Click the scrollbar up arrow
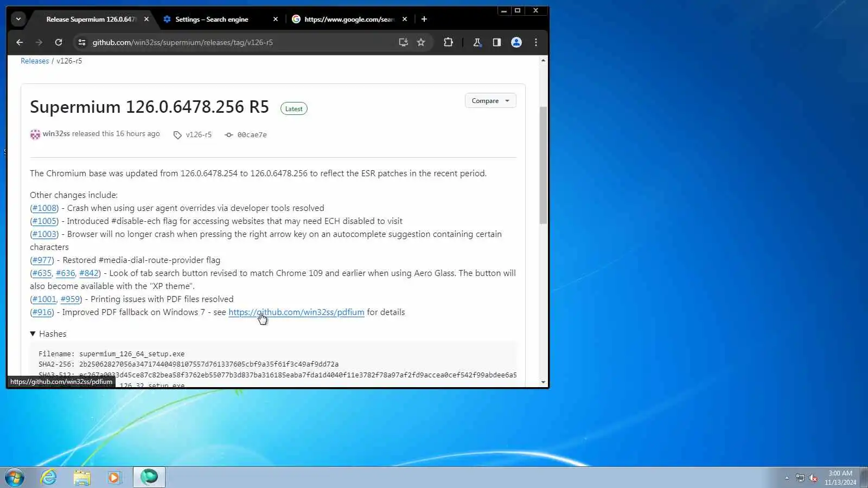 coord(543,60)
